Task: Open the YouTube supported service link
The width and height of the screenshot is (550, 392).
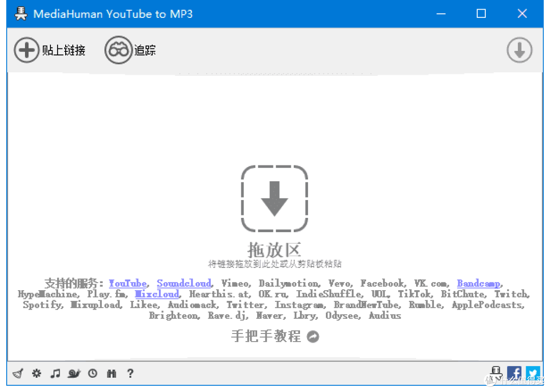Action: point(128,284)
